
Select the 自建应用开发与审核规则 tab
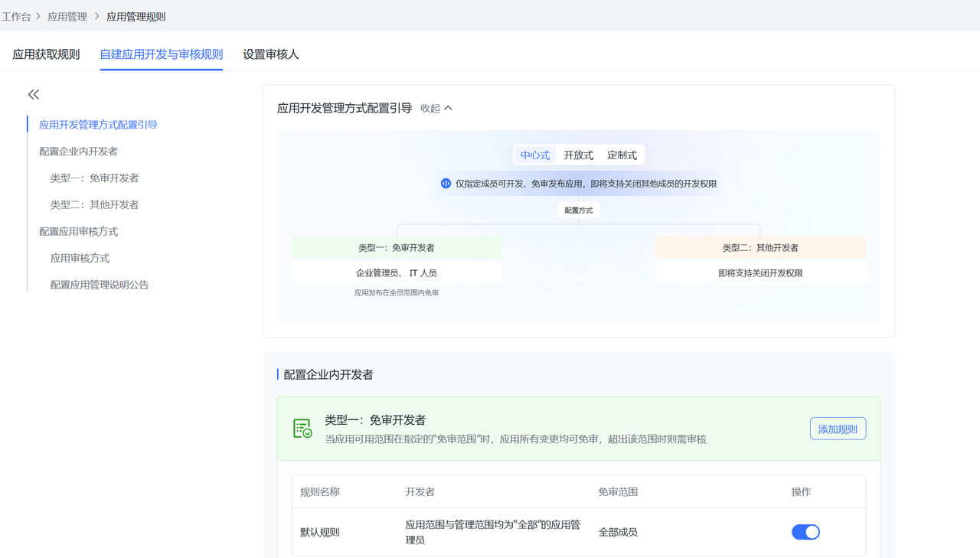pos(162,54)
